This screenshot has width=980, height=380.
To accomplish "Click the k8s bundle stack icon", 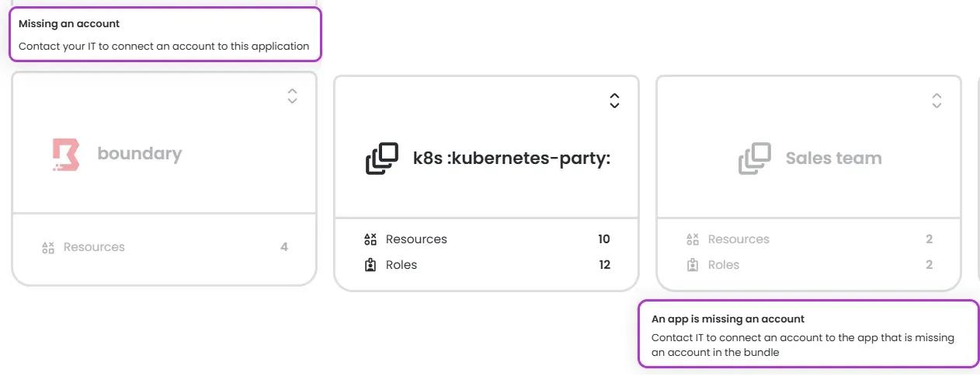I will point(382,159).
